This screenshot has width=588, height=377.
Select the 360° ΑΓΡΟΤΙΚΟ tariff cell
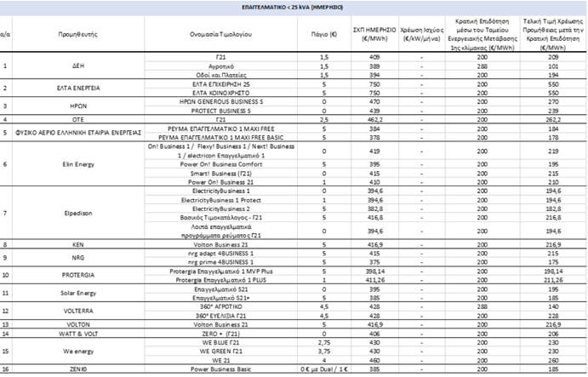pyautogui.click(x=221, y=306)
